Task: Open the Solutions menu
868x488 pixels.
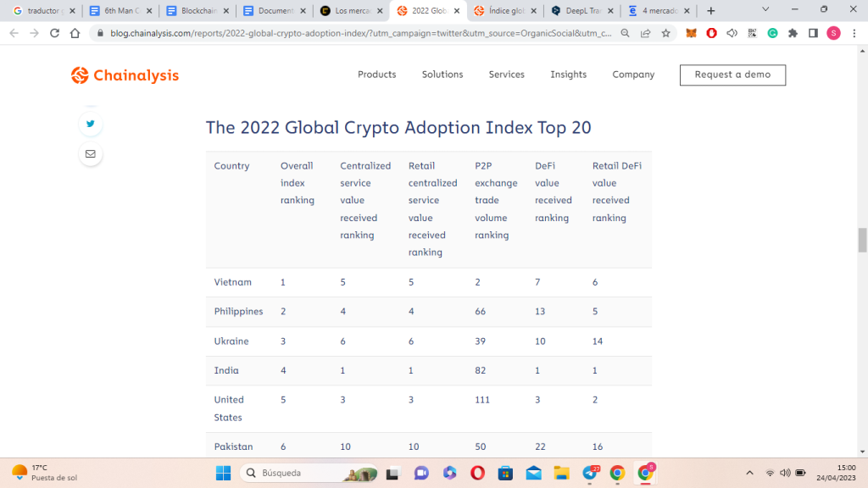Action: (442, 75)
